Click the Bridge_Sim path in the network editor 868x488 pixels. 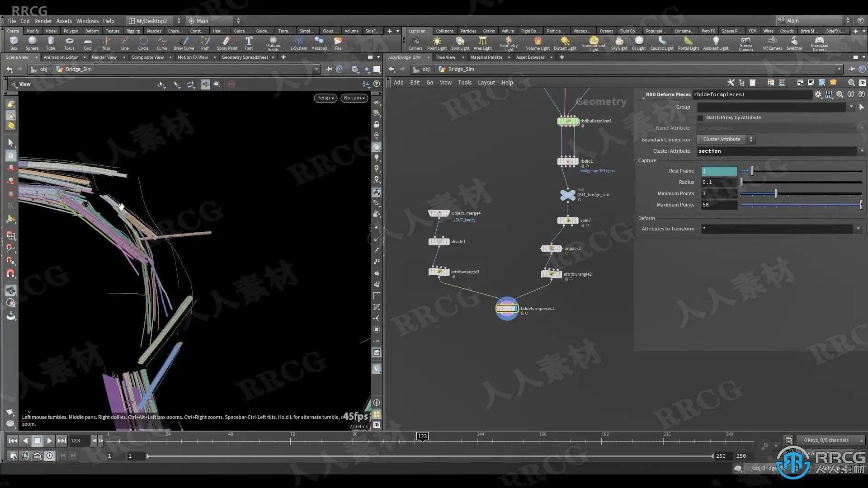(461, 69)
